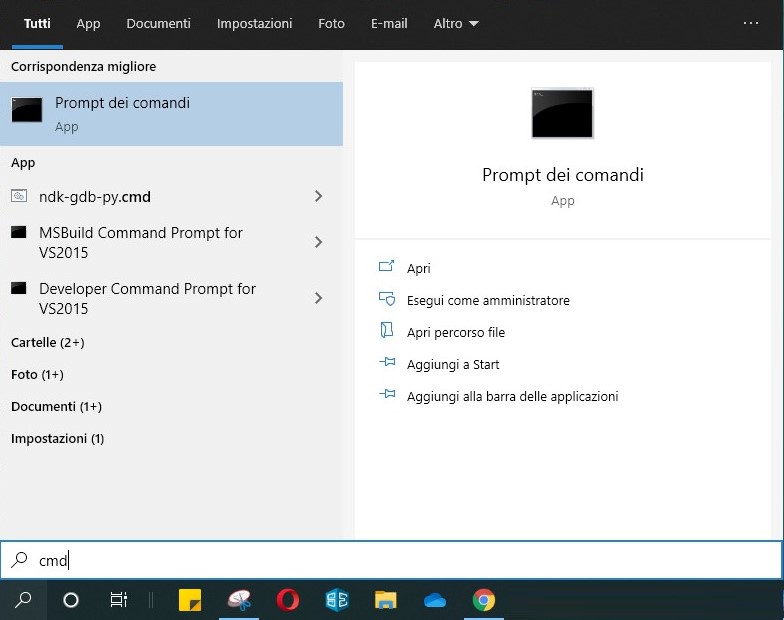Click the Cortana circle icon
The height and width of the screenshot is (620, 784).
click(71, 600)
